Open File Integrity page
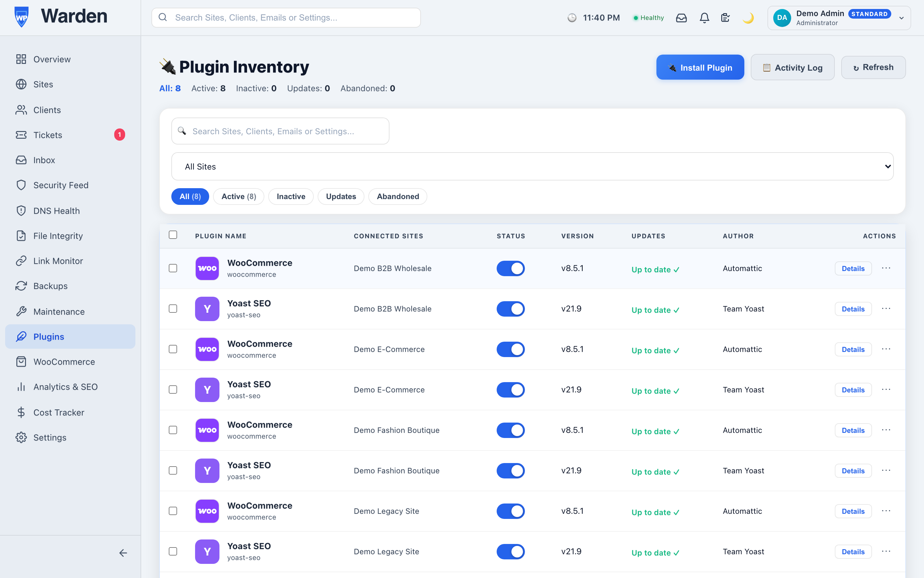This screenshot has height=578, width=924. coord(70,236)
